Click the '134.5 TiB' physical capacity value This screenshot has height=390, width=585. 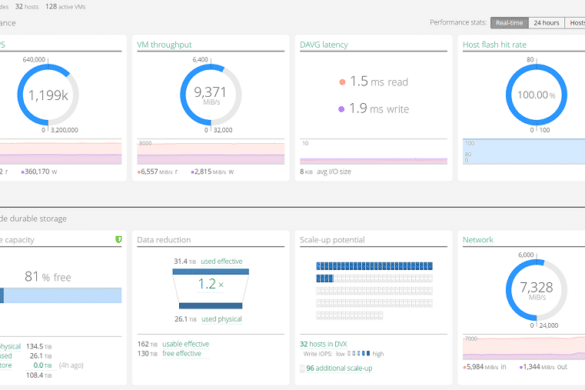pos(39,347)
